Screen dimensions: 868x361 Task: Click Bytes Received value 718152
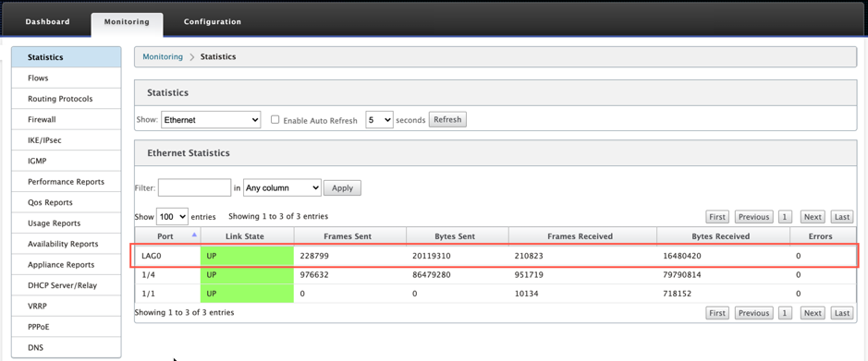click(677, 294)
